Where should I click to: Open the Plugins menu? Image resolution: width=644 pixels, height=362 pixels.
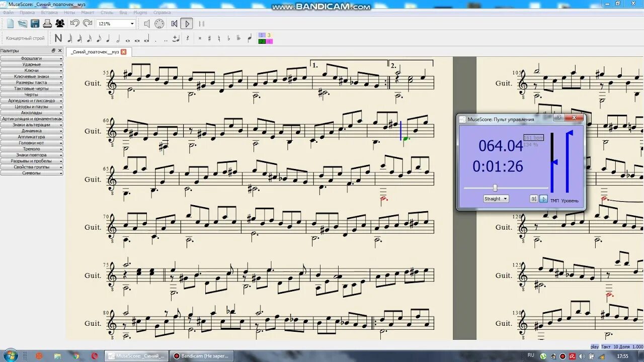(x=140, y=12)
